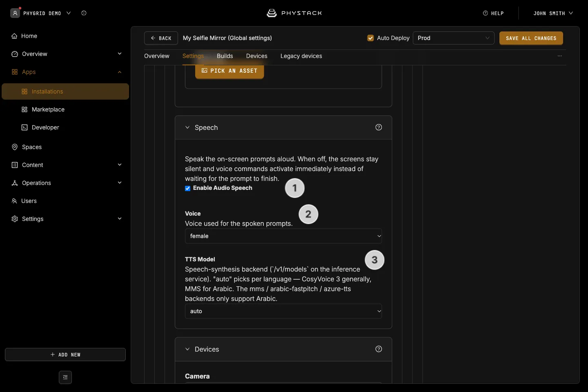Collapse the Devices section chevron
The width and height of the screenshot is (588, 392).
187,349
